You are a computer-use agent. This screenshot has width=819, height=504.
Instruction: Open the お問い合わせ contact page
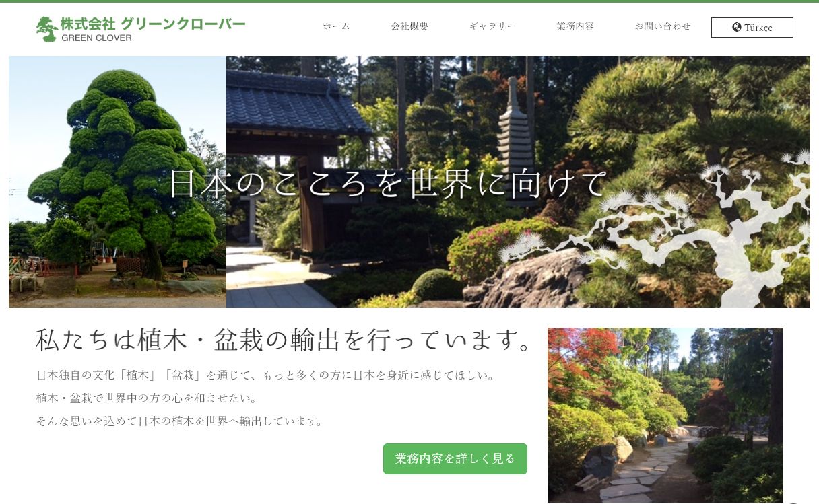(663, 26)
